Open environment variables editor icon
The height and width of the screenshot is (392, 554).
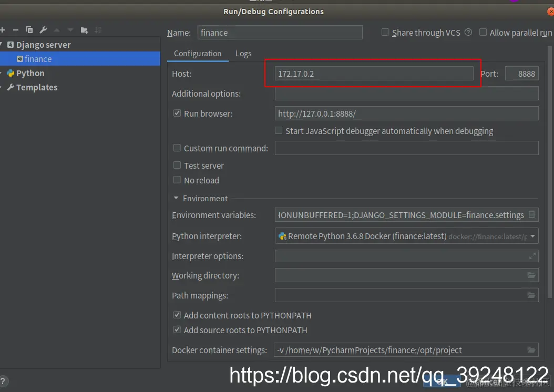(x=531, y=215)
